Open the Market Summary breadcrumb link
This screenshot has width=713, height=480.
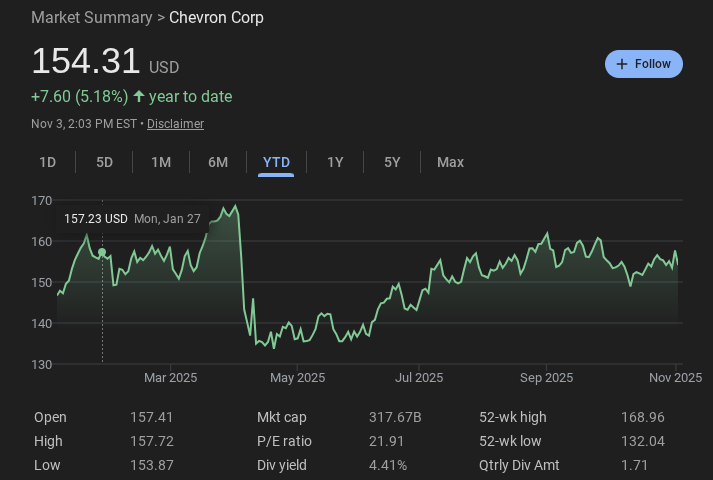coord(91,18)
